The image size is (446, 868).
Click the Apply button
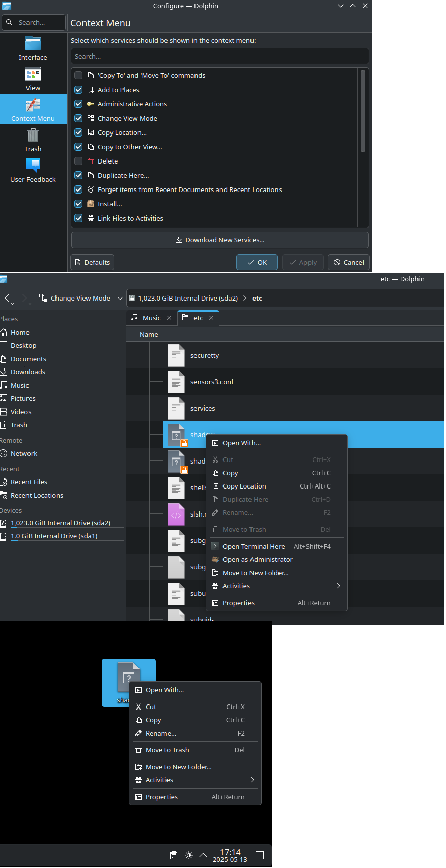click(x=303, y=262)
